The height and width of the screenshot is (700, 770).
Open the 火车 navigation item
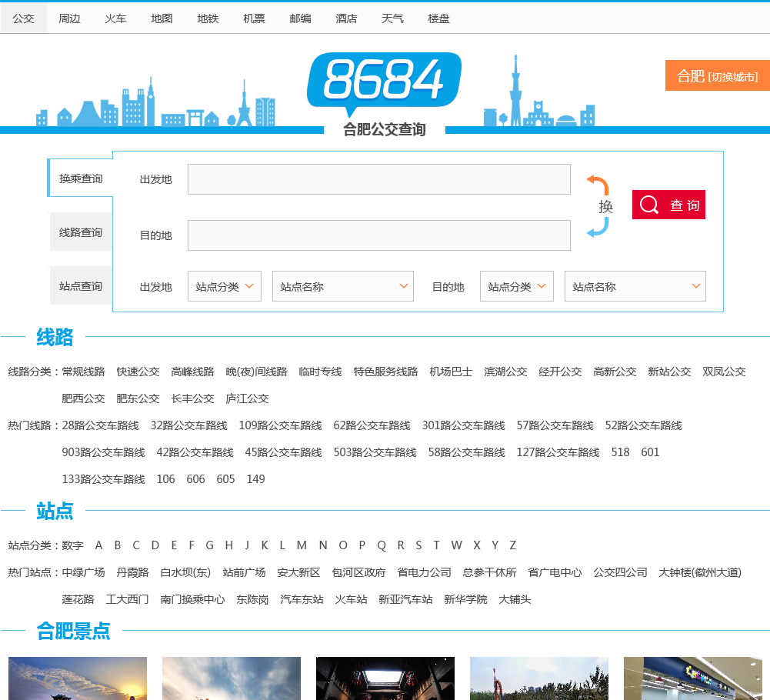point(115,18)
